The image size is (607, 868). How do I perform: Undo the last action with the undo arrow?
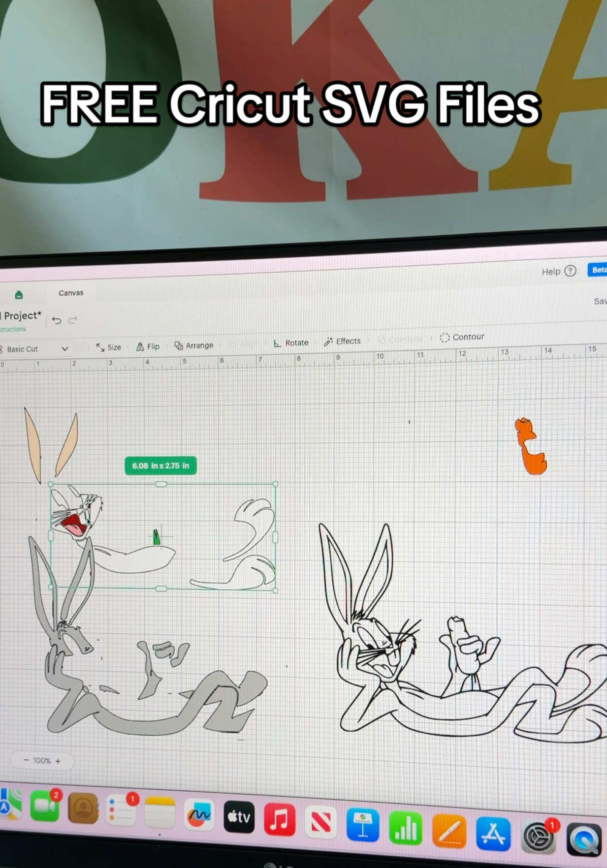(57, 320)
